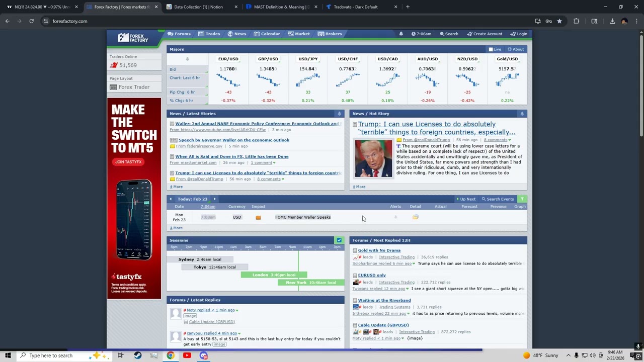Image resolution: width=644 pixels, height=362 pixels.
Task: Open the Chrome downloads icon
Action: tap(612, 21)
